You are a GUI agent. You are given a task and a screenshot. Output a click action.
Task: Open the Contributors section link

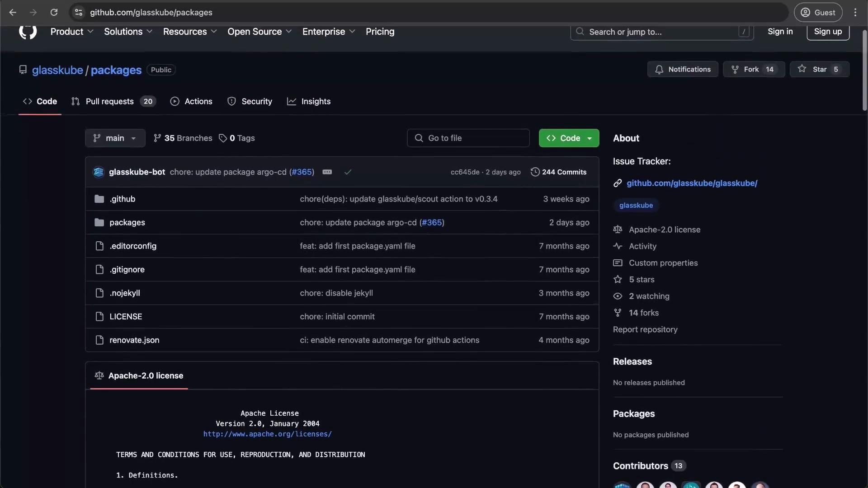[649, 466]
